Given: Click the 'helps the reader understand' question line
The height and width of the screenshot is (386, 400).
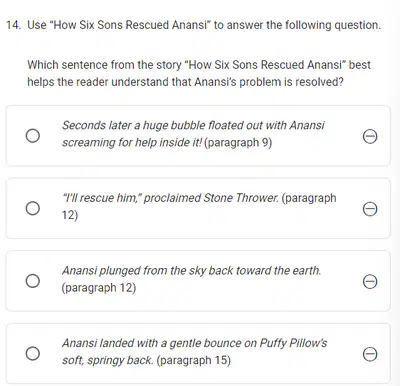Looking at the screenshot, I should pos(185,82).
